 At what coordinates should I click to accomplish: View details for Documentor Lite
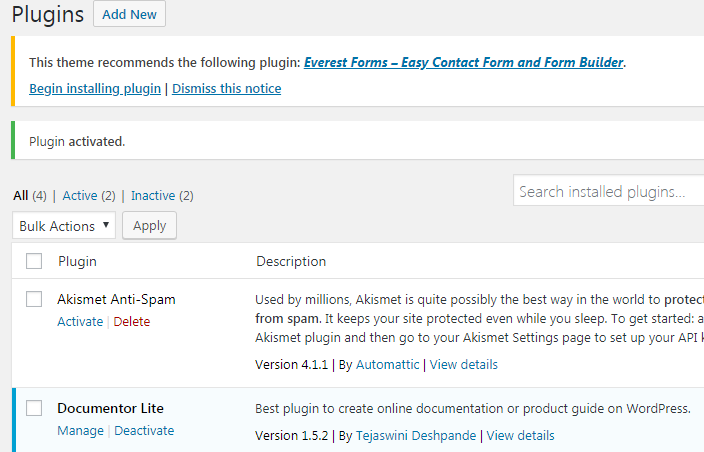coord(520,435)
